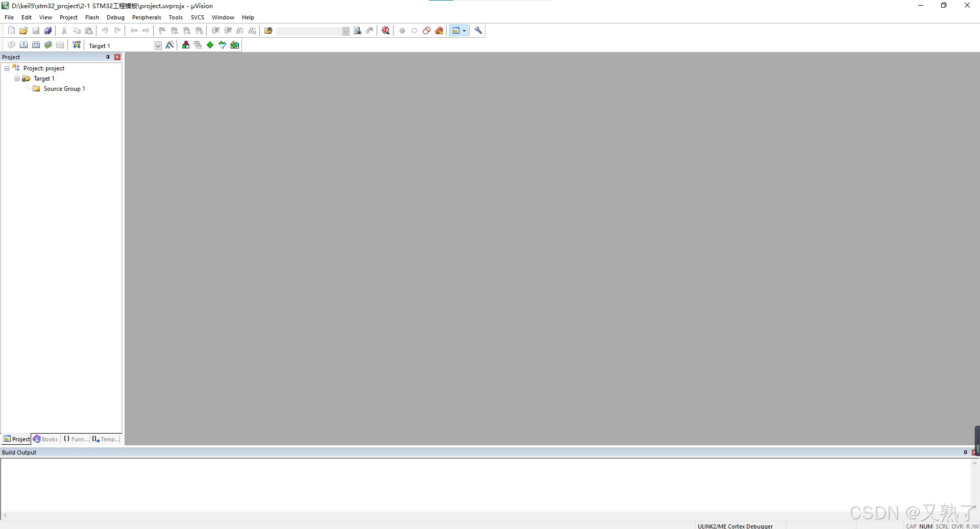
Task: Open the Debug menu
Action: [x=115, y=17]
